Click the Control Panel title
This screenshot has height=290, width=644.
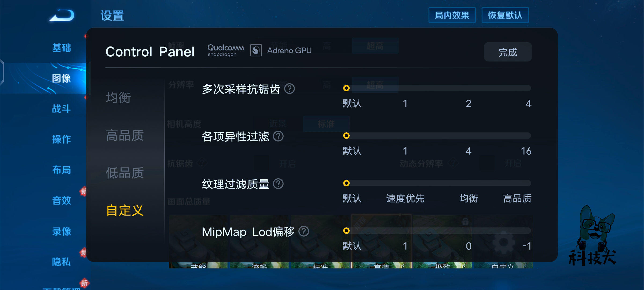pos(150,52)
